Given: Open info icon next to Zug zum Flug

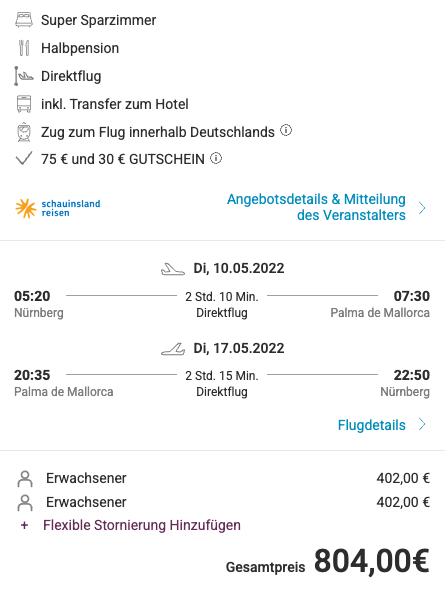Looking at the screenshot, I should 286,131.
